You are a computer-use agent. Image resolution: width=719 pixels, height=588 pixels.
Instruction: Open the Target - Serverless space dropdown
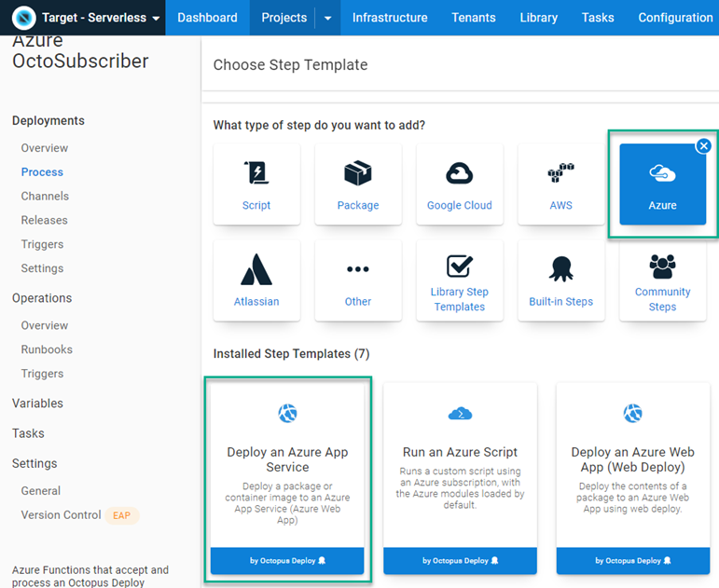[x=101, y=18]
